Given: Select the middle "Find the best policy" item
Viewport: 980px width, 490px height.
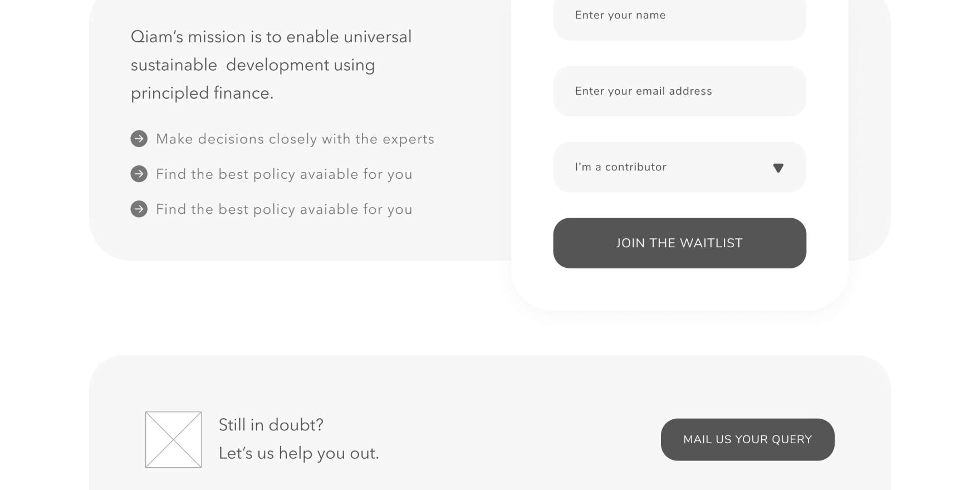Looking at the screenshot, I should point(283,174).
